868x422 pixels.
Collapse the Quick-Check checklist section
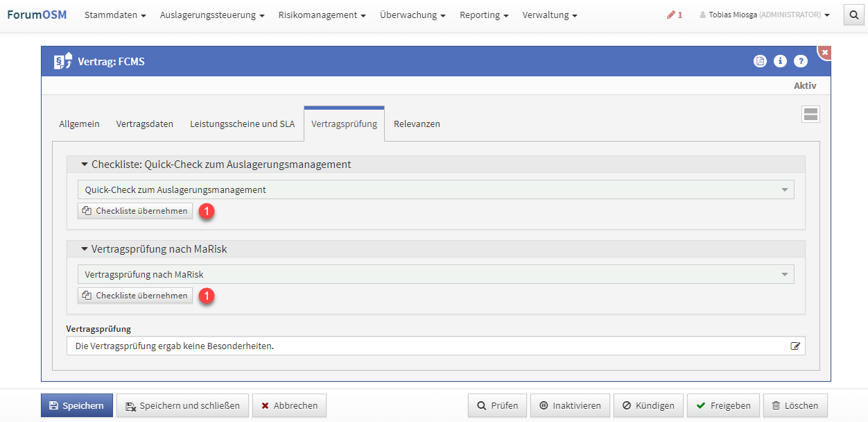coord(85,164)
